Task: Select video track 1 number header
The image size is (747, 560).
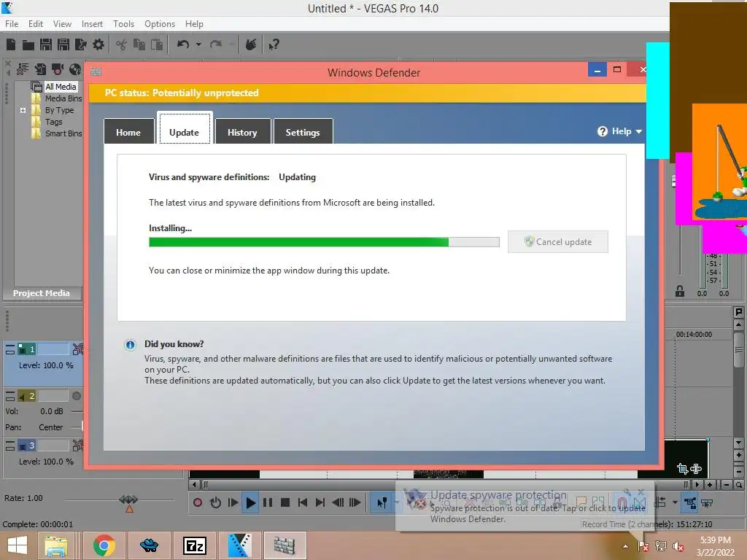Action: click(x=27, y=349)
